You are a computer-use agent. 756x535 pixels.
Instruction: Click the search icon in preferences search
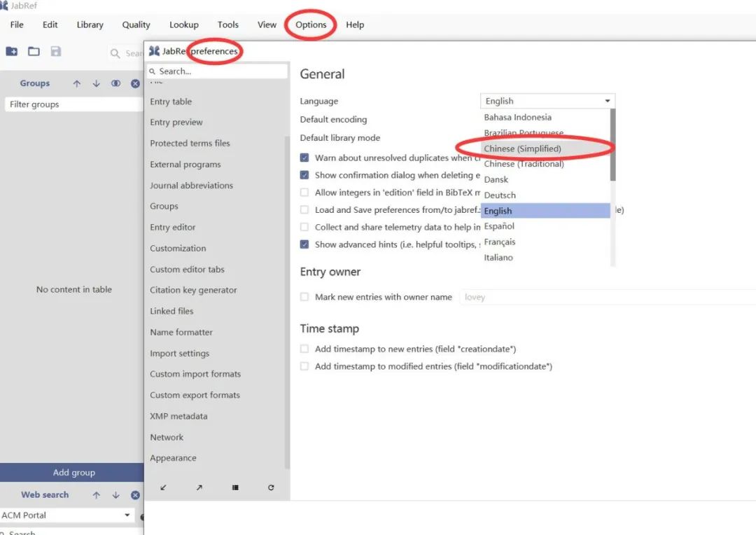point(153,71)
